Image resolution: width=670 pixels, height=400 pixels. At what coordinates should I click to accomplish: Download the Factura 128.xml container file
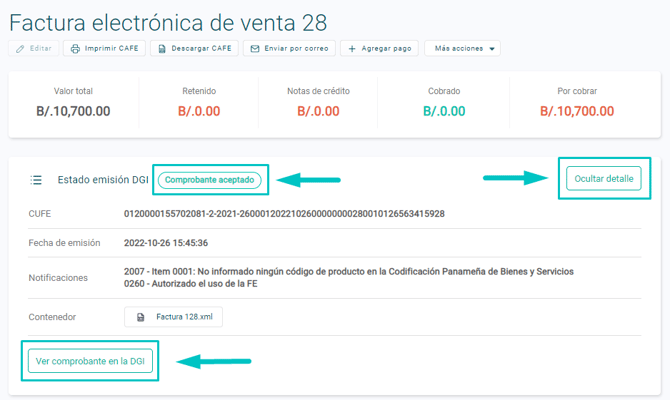pos(173,317)
